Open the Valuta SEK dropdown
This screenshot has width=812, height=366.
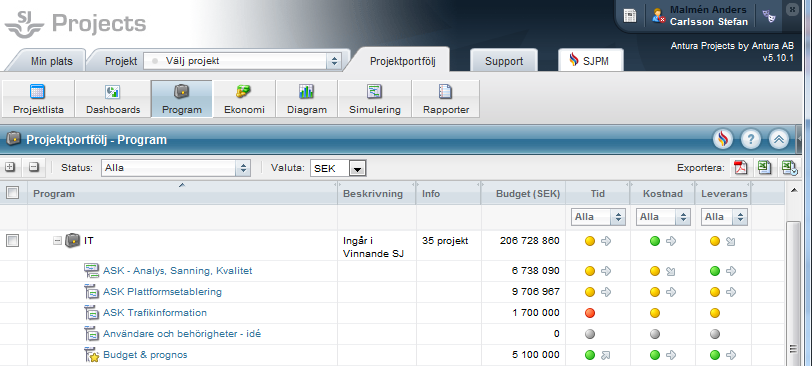(x=338, y=168)
